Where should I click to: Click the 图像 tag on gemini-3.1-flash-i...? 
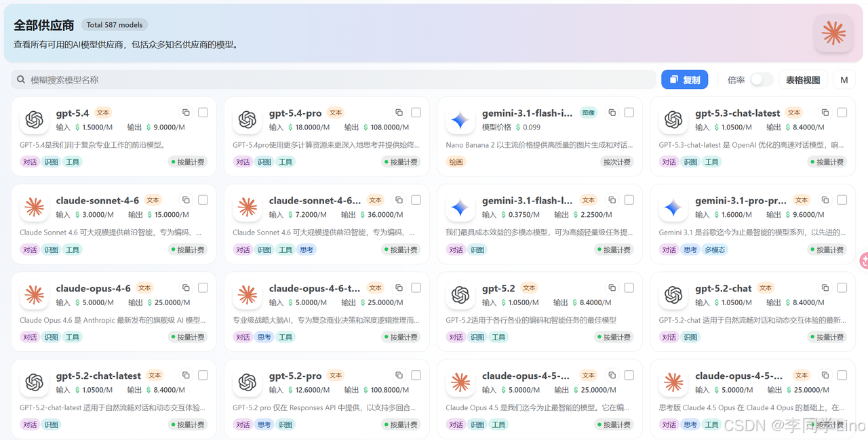[588, 113]
